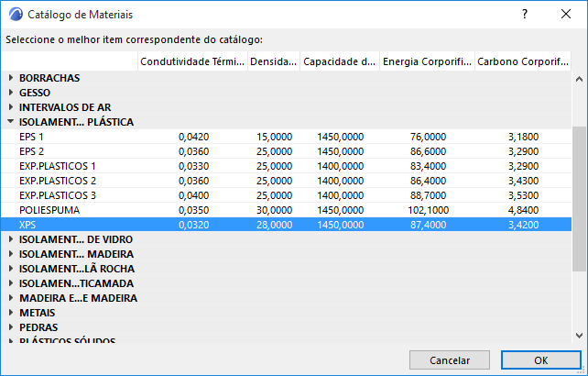Select the EXP.PLASTICOS 2 material
This screenshot has width=588, height=376.
287,181
